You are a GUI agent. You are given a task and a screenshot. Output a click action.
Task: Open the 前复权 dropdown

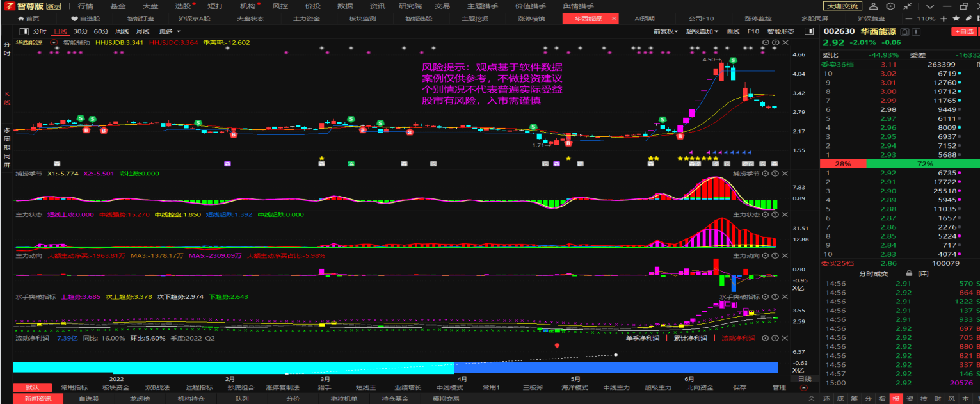click(x=666, y=31)
